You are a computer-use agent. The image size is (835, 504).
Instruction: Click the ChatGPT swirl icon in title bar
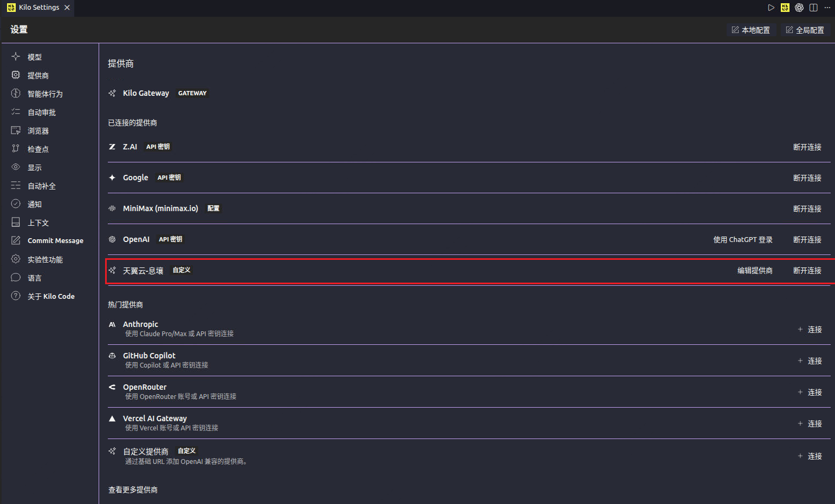pyautogui.click(x=799, y=8)
